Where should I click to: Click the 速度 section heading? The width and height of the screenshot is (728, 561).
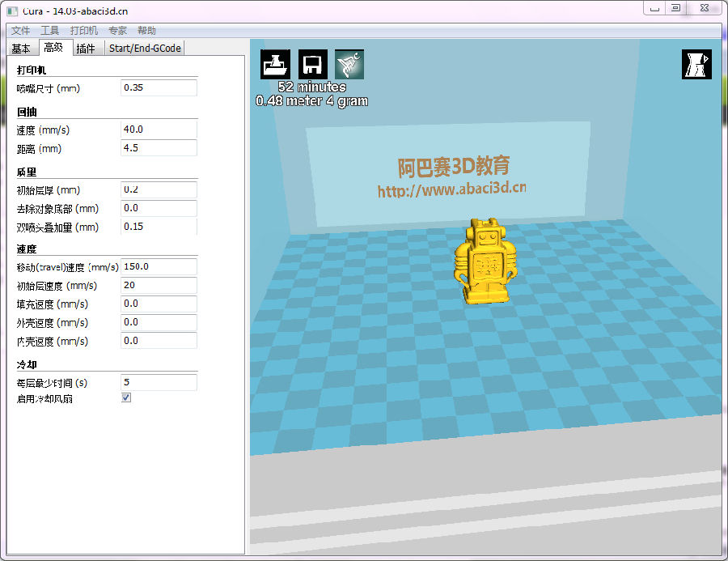tap(27, 249)
